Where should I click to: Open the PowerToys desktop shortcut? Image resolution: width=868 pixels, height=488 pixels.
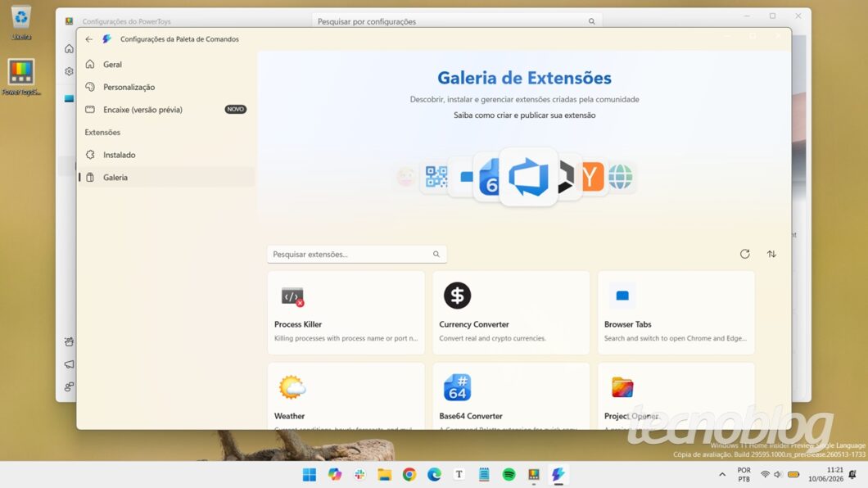pyautogui.click(x=21, y=78)
